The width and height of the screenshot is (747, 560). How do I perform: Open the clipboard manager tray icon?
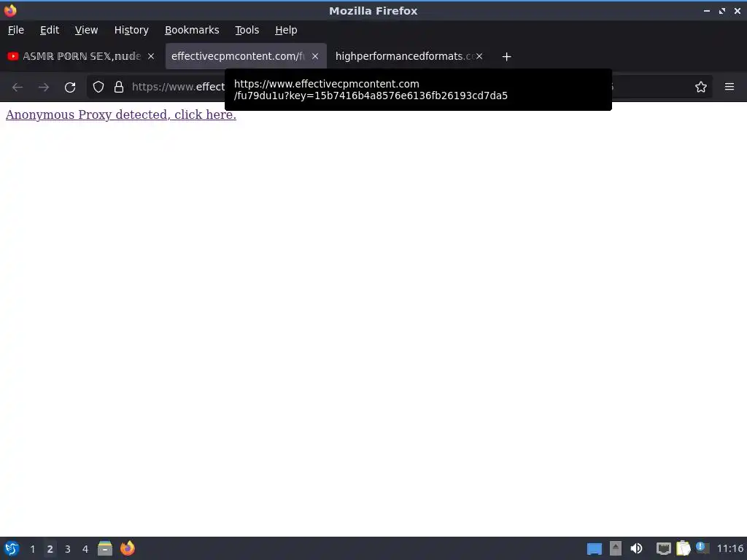(683, 548)
